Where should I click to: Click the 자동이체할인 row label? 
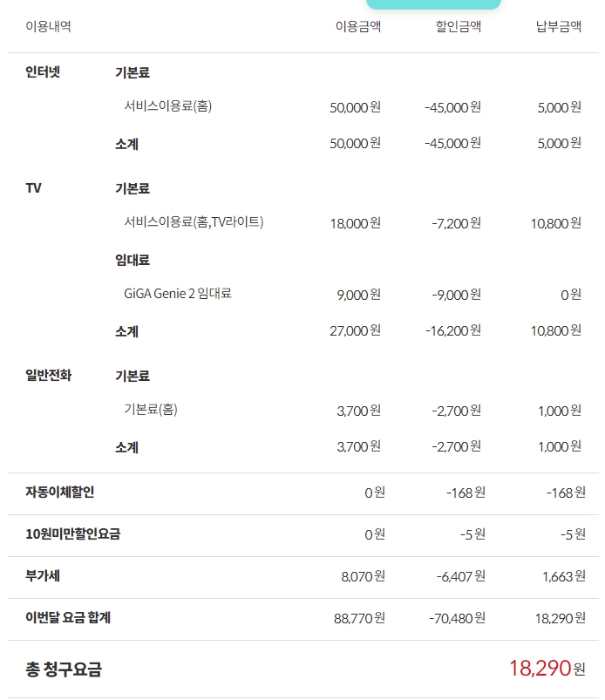click(60, 492)
